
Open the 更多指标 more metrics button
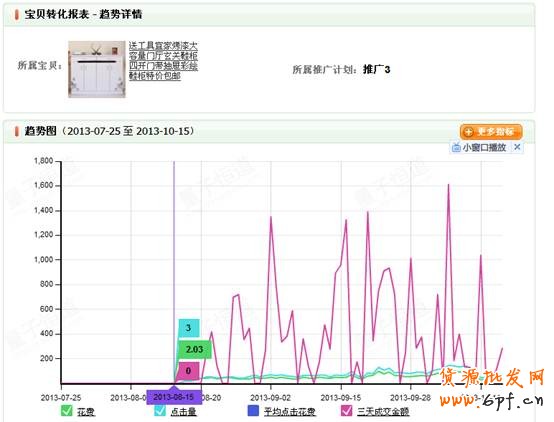[491, 132]
